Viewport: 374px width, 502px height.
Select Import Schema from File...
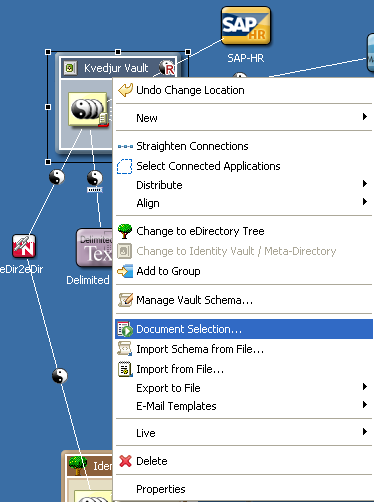tap(244, 349)
